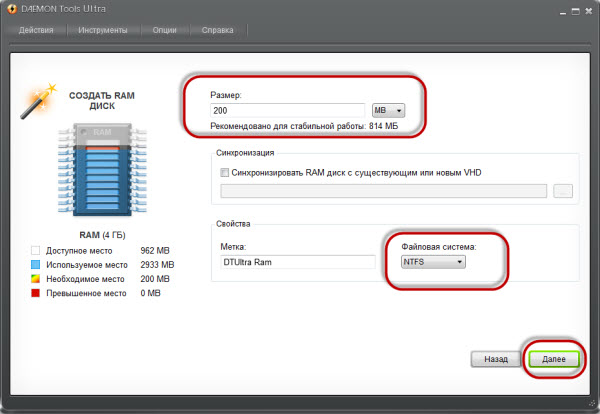The image size is (600, 414).
Task: Go back with the Назад button
Action: coord(496,359)
